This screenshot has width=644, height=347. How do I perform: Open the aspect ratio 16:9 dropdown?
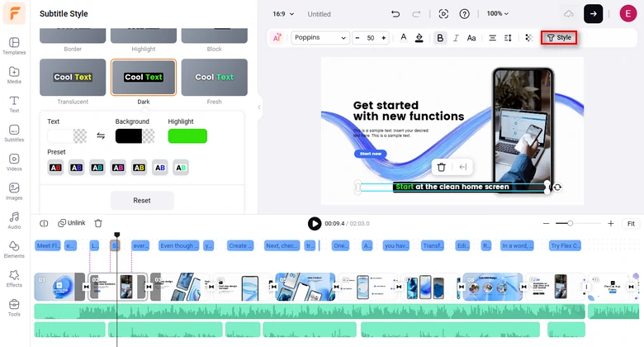283,14
